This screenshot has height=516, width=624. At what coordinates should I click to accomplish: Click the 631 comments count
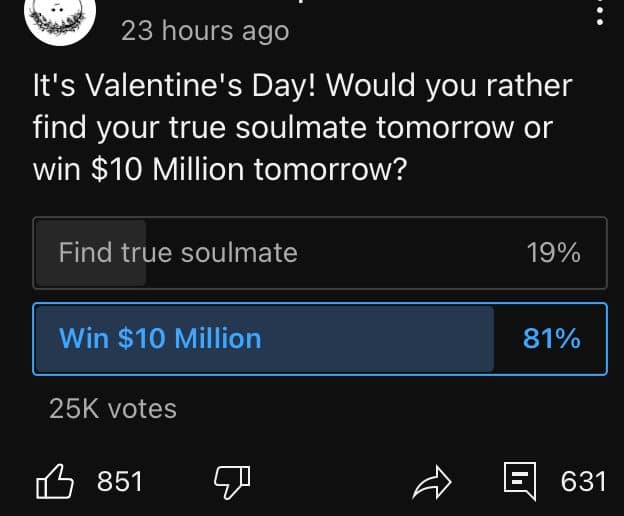click(583, 482)
